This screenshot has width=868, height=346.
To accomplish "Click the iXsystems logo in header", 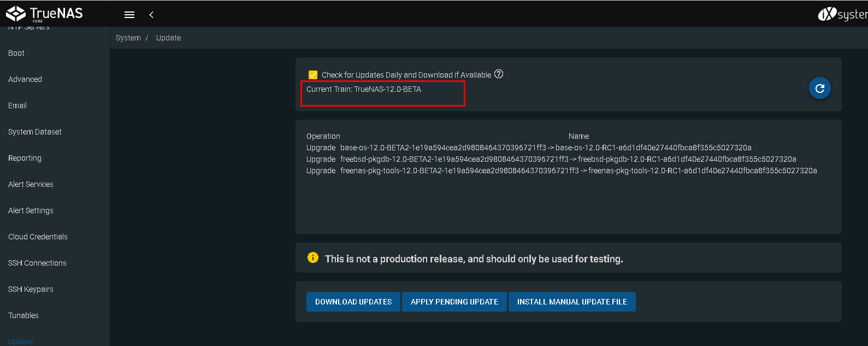I will coord(843,14).
